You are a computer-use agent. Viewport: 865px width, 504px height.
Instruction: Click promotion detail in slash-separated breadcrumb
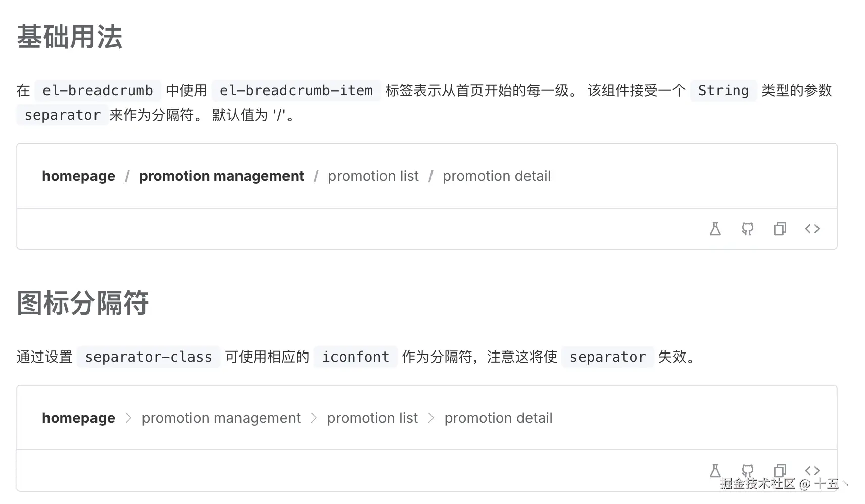pyautogui.click(x=496, y=176)
